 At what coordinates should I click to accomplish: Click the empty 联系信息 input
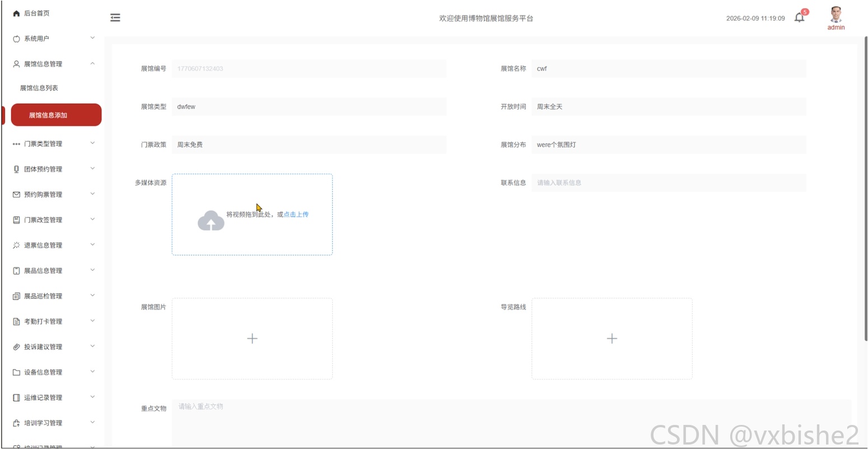(669, 183)
